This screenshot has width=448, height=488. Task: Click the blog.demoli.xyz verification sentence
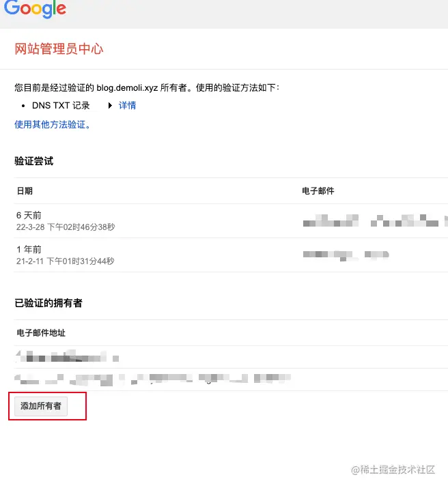(x=147, y=88)
